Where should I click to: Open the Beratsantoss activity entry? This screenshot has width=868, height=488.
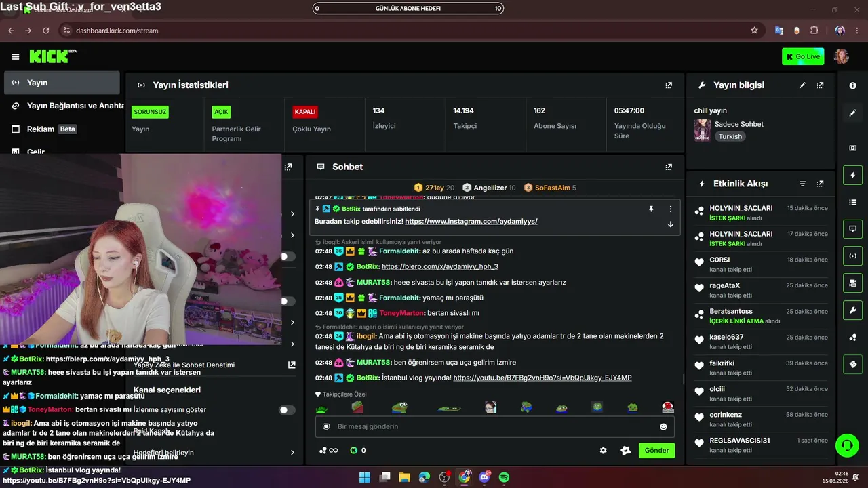coord(761,316)
